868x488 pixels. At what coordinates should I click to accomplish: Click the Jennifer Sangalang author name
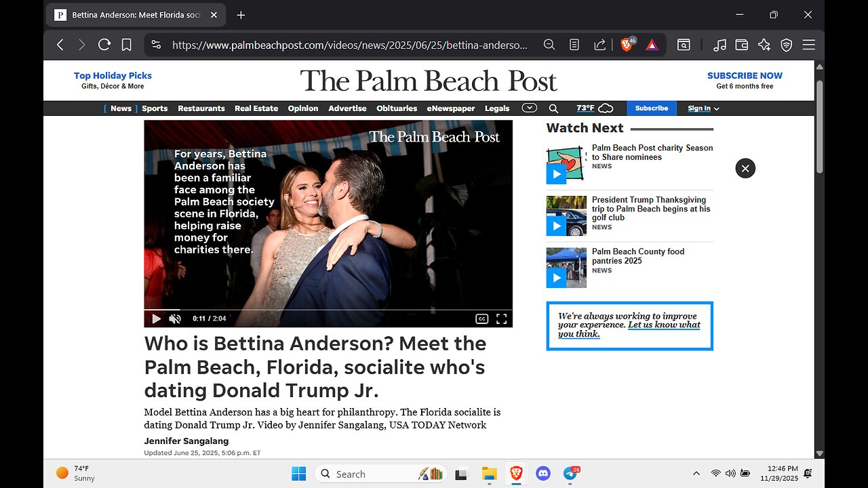coord(186,441)
